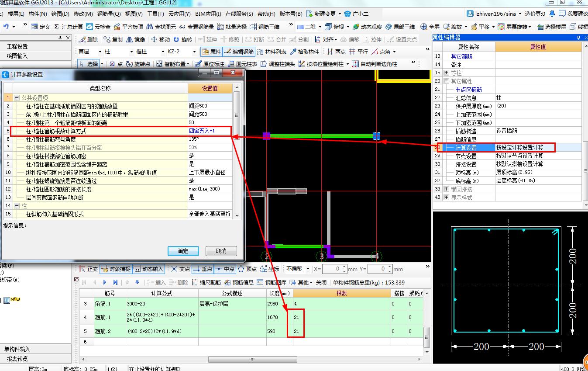Select 旋转点 placement tool
Image resolution: width=588 pixels, height=371 pixels.
tap(138, 64)
